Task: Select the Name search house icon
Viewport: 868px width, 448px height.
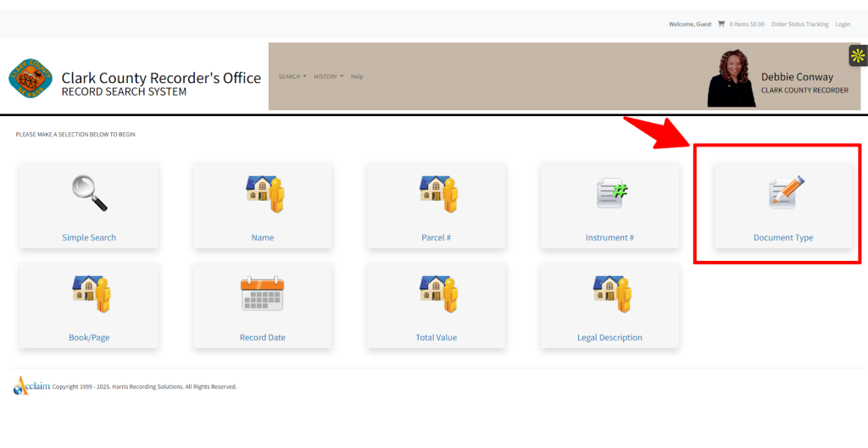Action: 264,193
